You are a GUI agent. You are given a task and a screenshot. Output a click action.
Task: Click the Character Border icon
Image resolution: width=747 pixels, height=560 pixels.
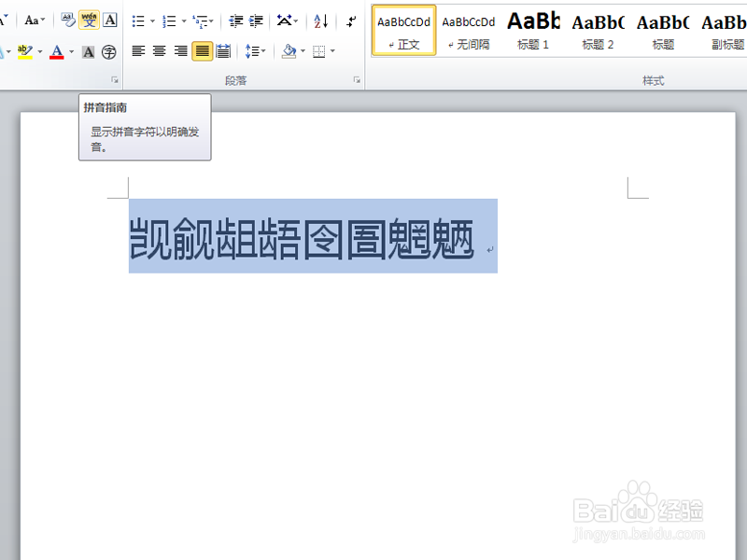[111, 20]
